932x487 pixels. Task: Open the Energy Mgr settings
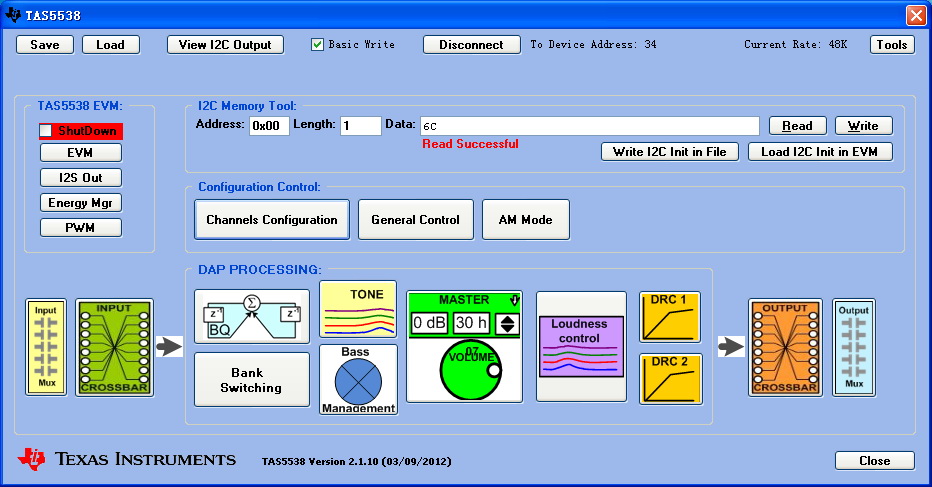tap(81, 203)
